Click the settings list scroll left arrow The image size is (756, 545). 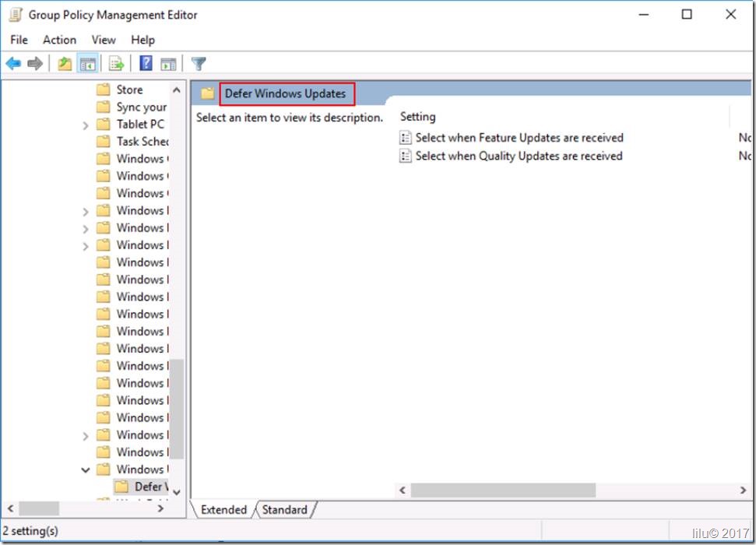(403, 490)
